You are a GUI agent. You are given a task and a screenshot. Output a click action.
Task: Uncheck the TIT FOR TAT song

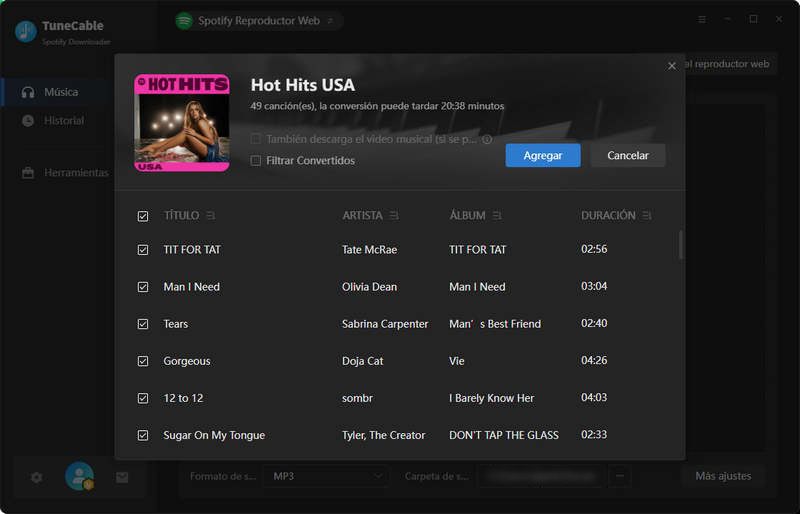143,250
